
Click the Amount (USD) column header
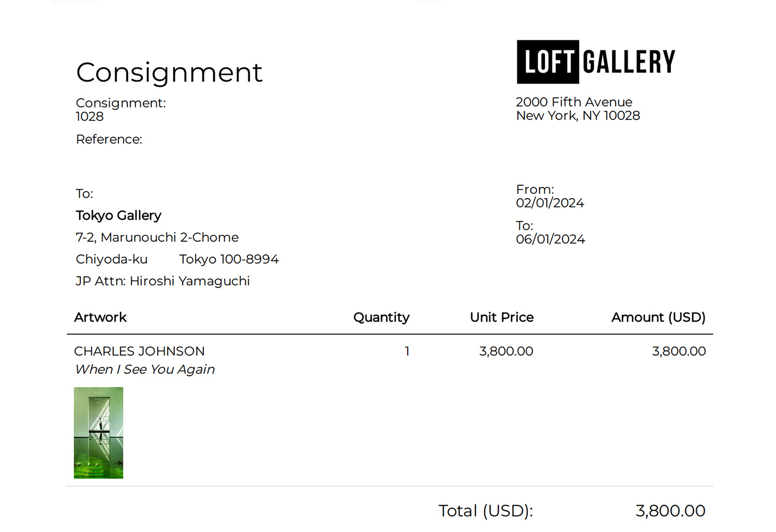tap(659, 317)
